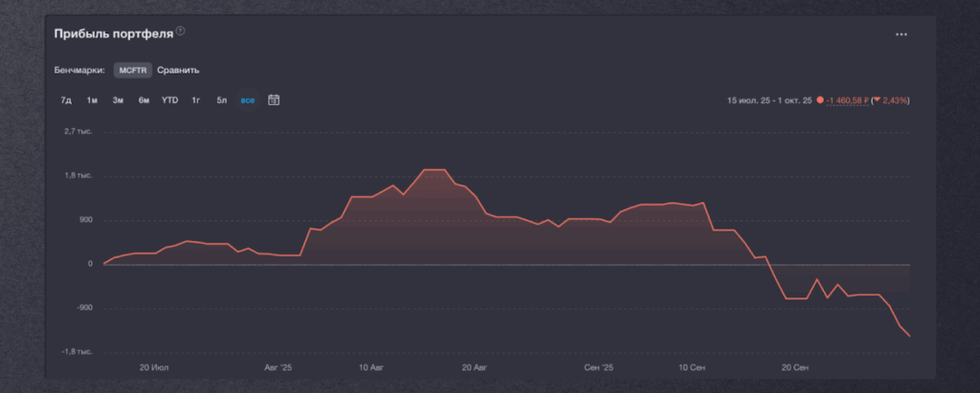
Task: Select the 6м time range
Action: click(144, 99)
